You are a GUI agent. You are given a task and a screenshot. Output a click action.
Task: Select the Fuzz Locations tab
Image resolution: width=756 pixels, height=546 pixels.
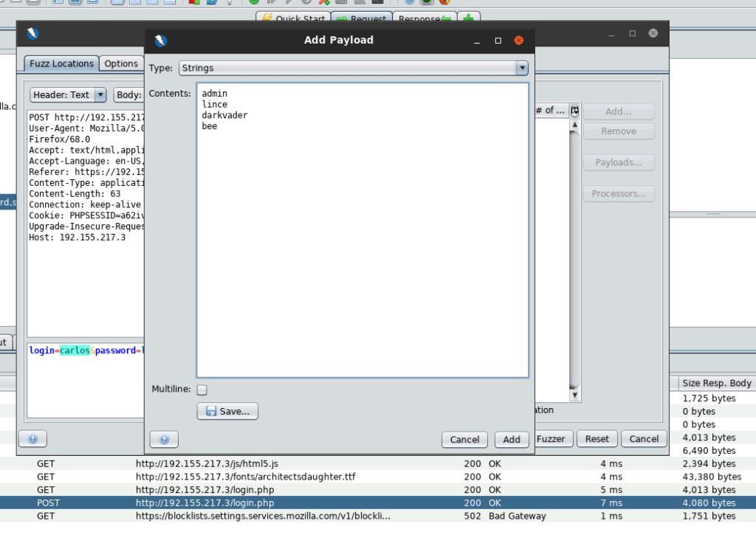61,64
